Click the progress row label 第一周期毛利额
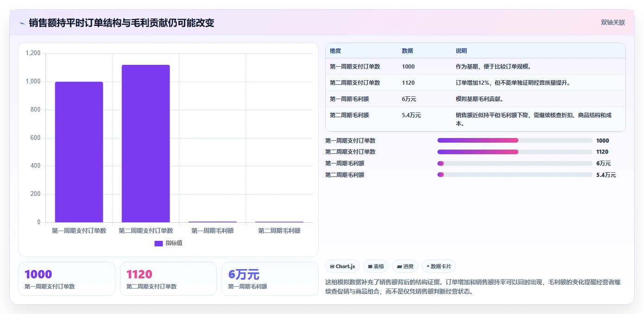 345,163
